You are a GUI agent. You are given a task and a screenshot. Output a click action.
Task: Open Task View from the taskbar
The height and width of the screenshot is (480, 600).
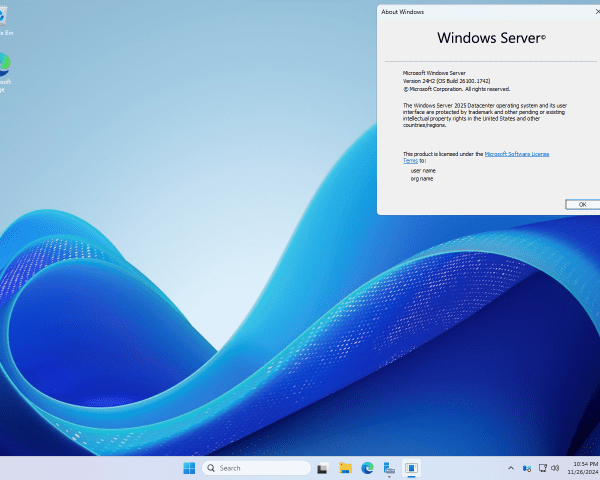[323, 468]
